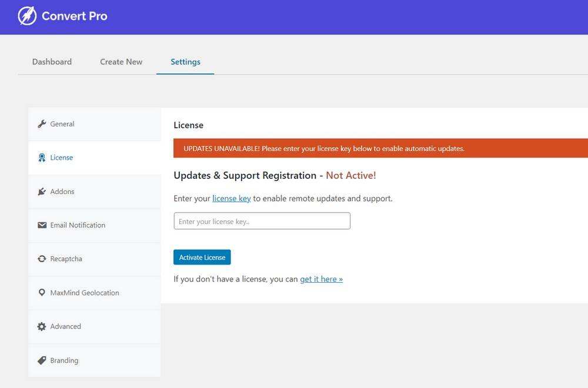The width and height of the screenshot is (588, 388).
Task: Focus the license key input field
Action: (x=262, y=221)
